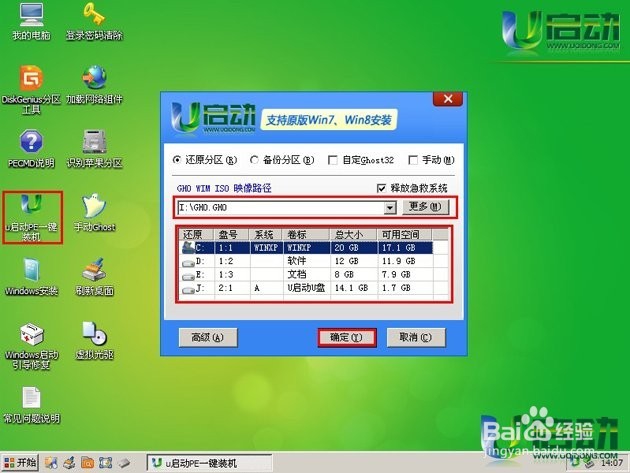Open 识别苹果分区 disk icon
Screen dimensions: 630x473
click(x=94, y=148)
